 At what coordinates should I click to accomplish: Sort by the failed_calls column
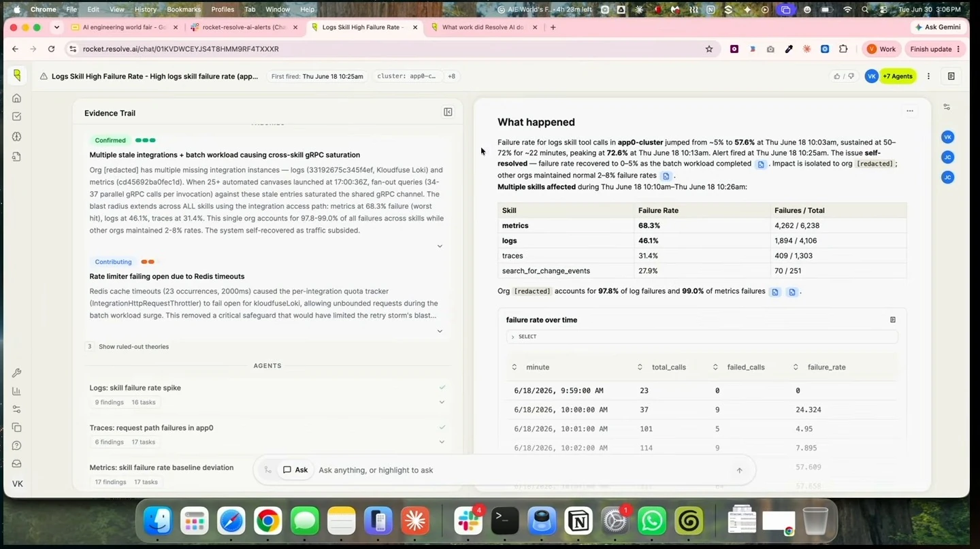click(715, 367)
